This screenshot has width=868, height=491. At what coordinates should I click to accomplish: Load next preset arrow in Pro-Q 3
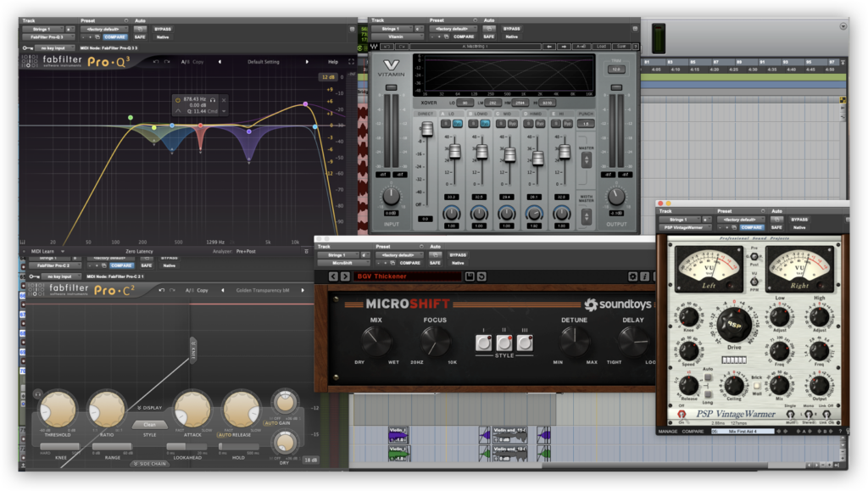(x=307, y=62)
